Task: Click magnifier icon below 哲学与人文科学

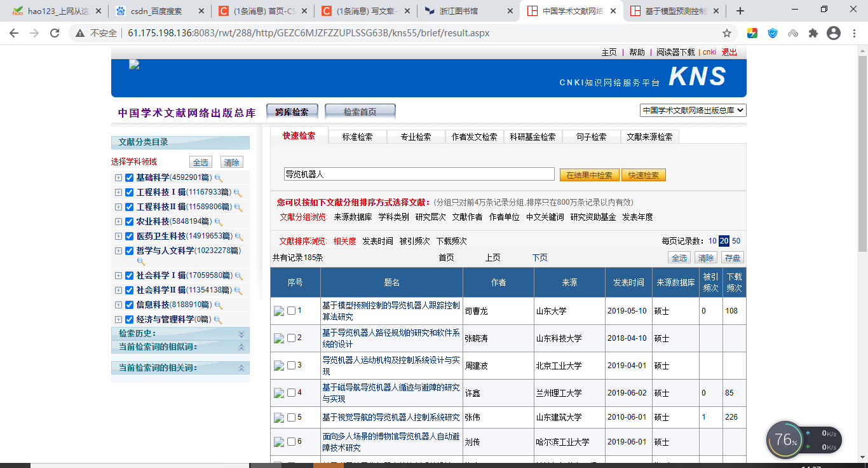Action: (x=141, y=261)
